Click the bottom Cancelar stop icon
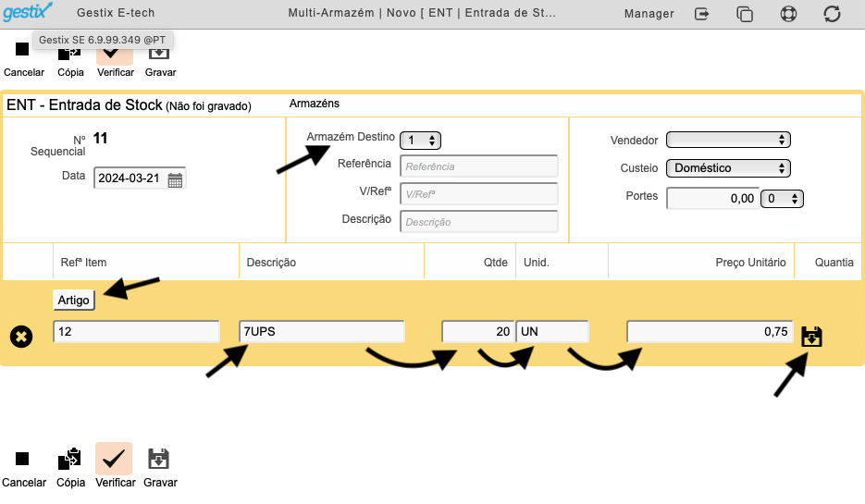Image resolution: width=865 pixels, height=504 pixels. coord(22,459)
